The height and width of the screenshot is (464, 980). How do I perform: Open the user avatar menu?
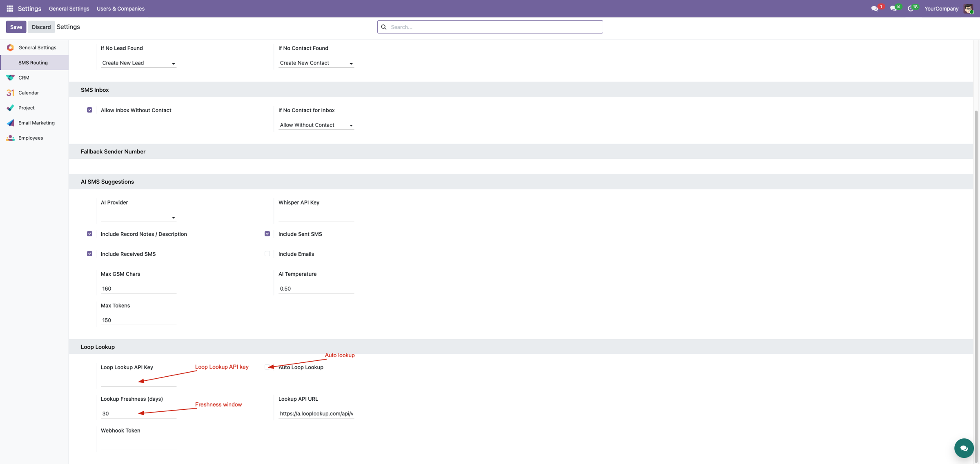coord(969,9)
